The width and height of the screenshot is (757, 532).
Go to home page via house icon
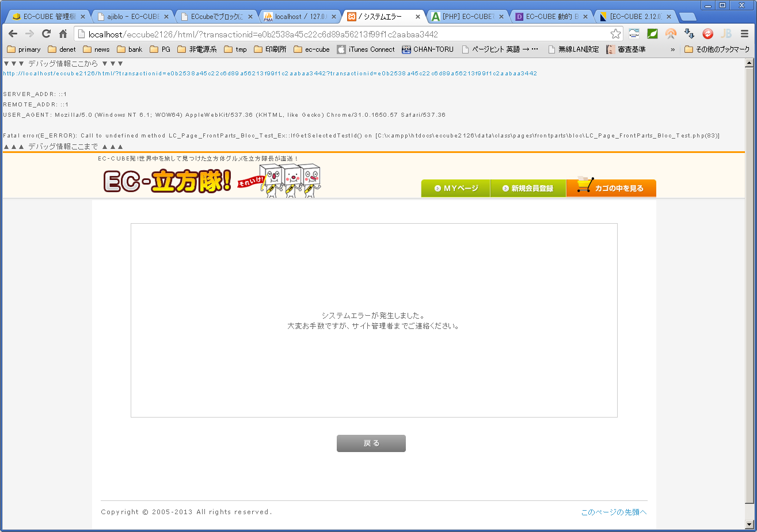pyautogui.click(x=63, y=34)
